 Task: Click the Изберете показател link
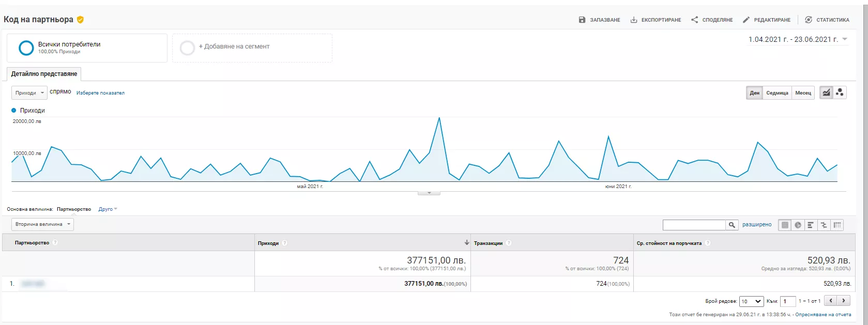(x=100, y=93)
